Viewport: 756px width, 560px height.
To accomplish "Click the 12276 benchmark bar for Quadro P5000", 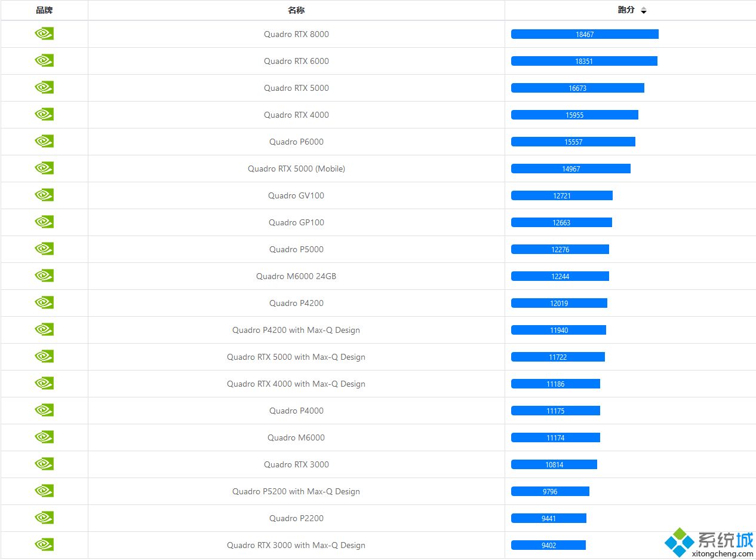I will click(560, 249).
